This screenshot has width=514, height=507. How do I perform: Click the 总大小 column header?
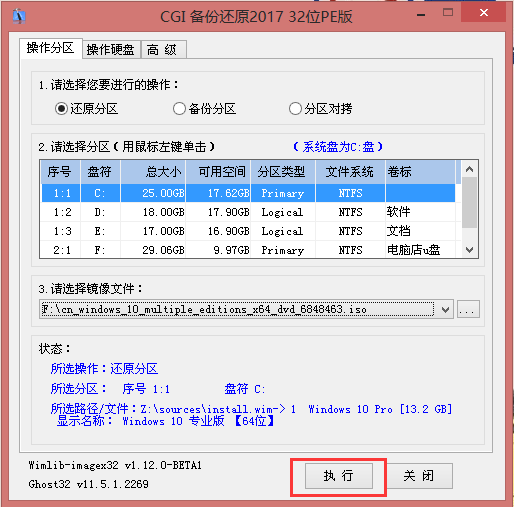pos(153,172)
